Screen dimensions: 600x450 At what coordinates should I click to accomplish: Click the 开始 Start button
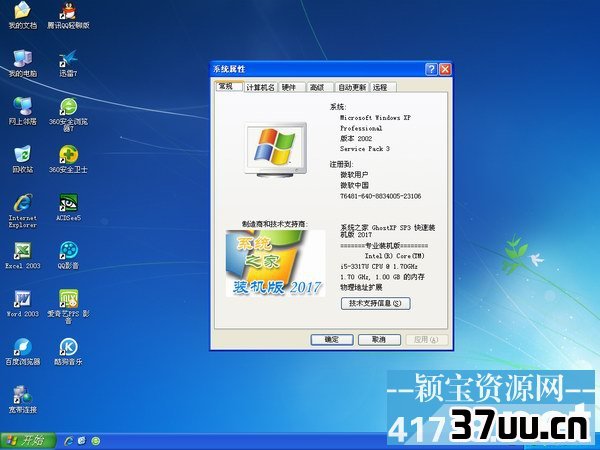click(28, 441)
